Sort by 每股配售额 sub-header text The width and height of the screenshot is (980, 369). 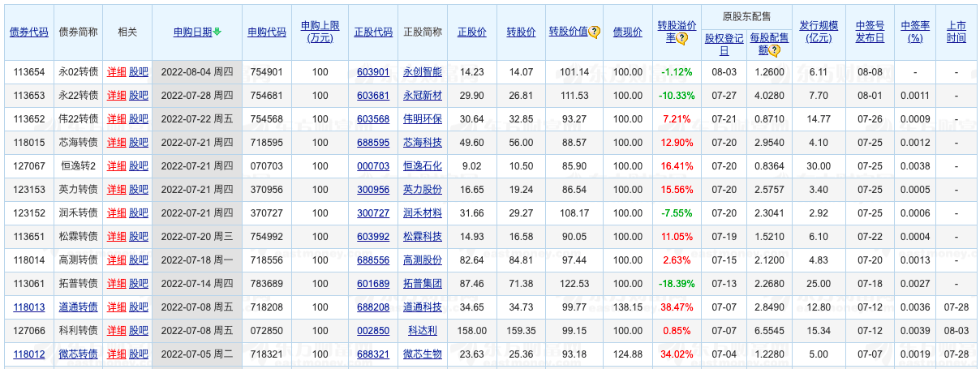763,45
